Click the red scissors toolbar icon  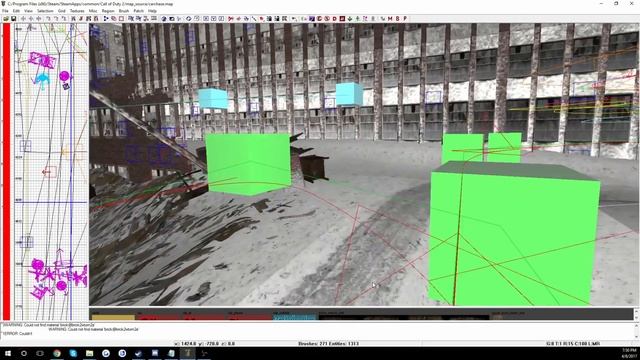point(231,18)
